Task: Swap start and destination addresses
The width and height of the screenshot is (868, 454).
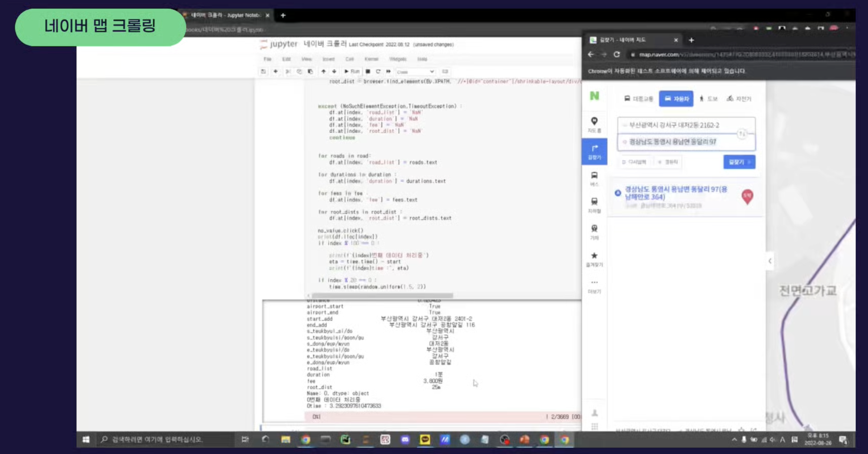Action: (x=742, y=134)
